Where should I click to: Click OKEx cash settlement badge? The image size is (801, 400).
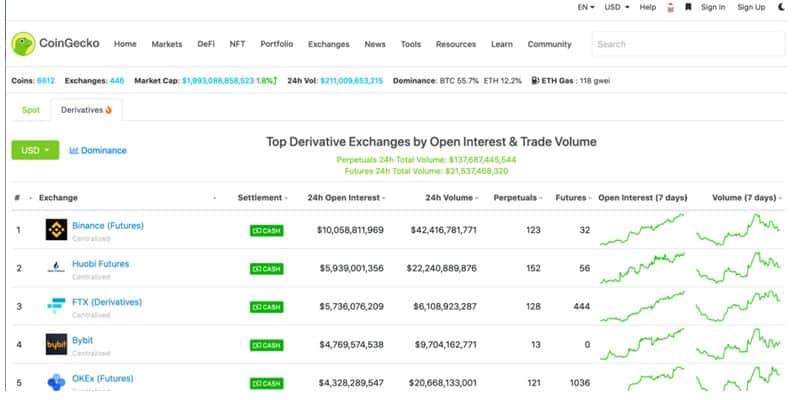(x=267, y=384)
